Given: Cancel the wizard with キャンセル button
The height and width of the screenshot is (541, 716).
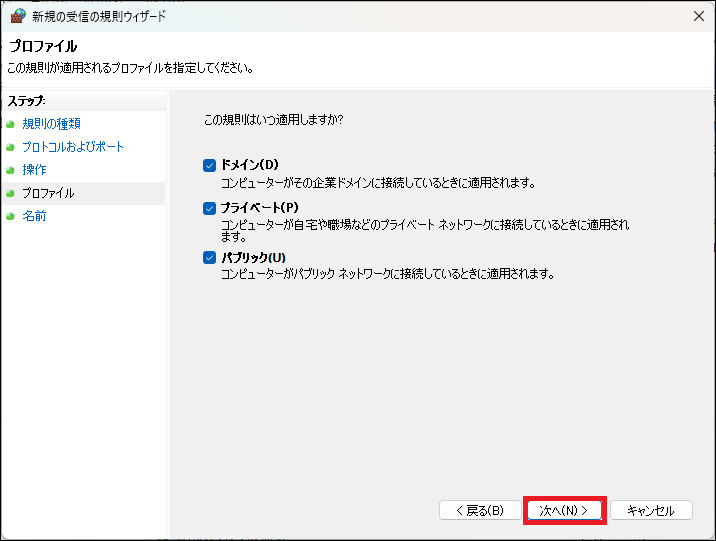Looking at the screenshot, I should (651, 510).
